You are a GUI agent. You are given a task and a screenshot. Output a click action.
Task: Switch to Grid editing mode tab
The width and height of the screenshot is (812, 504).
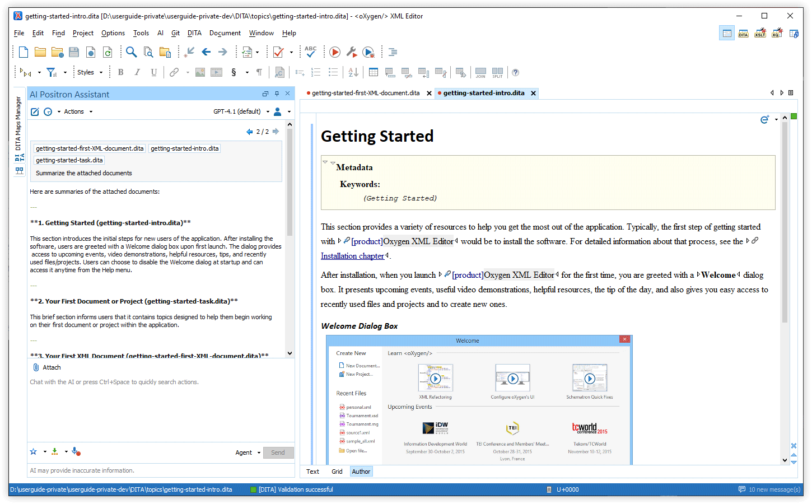337,472
